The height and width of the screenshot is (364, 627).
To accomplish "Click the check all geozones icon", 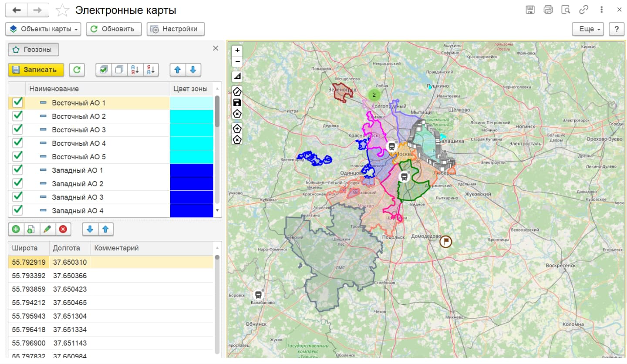I will tap(104, 70).
